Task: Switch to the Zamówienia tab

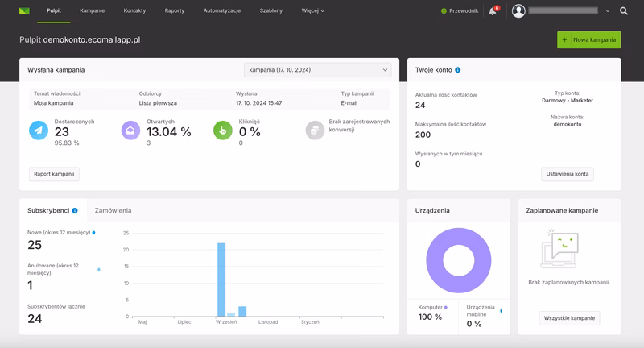Action: pyautogui.click(x=113, y=210)
